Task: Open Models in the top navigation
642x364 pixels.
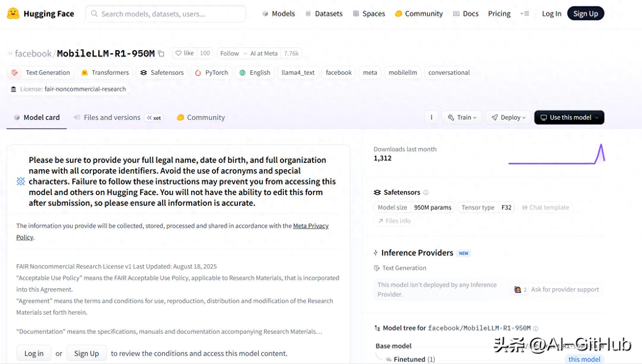Action: tap(279, 14)
